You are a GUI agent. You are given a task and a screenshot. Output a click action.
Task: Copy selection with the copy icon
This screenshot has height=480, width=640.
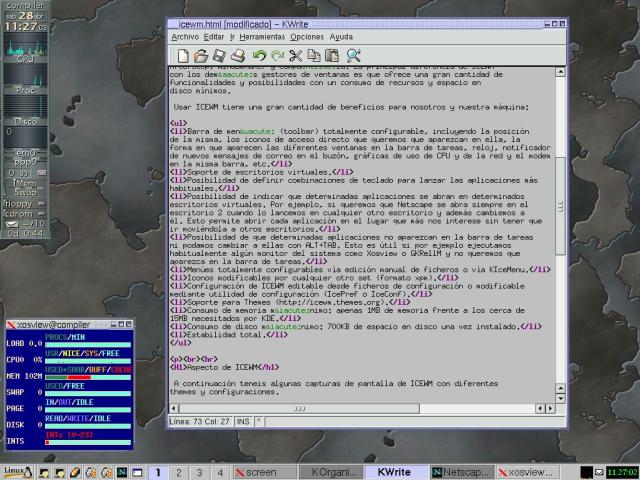(314, 56)
